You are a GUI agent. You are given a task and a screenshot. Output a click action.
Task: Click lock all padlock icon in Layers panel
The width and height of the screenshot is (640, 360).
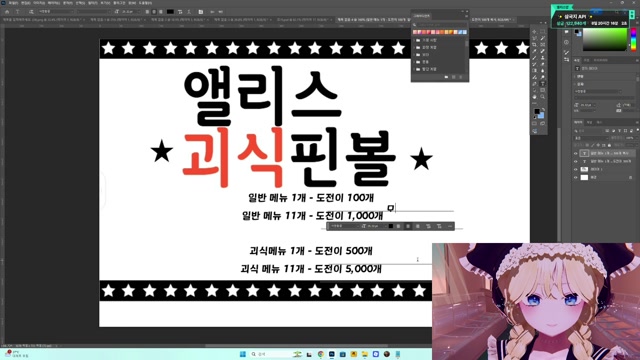point(609,145)
